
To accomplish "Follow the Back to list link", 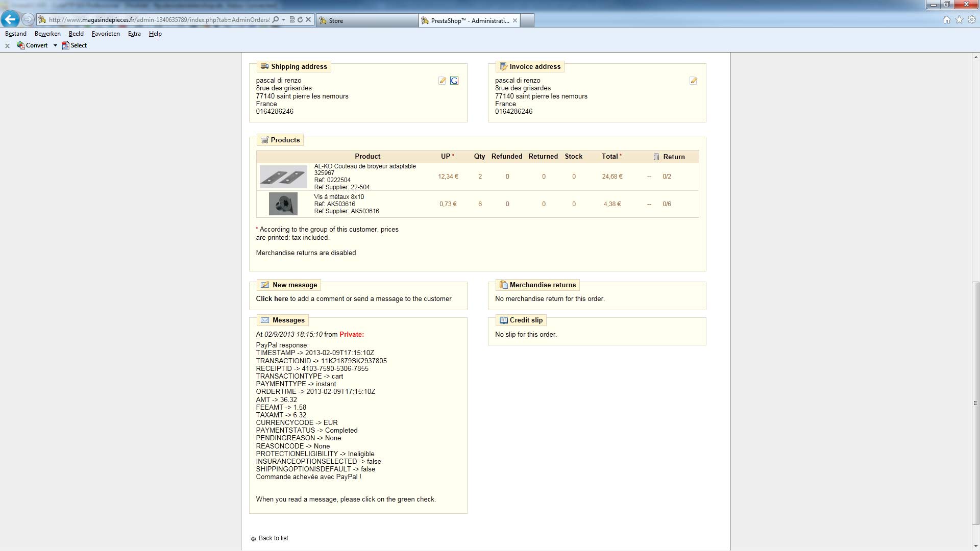I will (x=273, y=538).
